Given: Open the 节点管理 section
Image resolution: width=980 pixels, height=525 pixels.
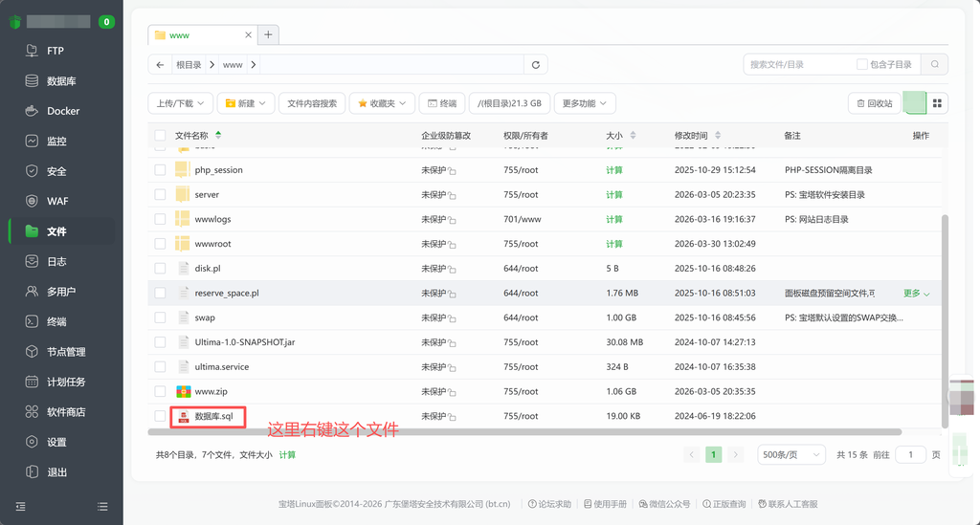Looking at the screenshot, I should [66, 352].
